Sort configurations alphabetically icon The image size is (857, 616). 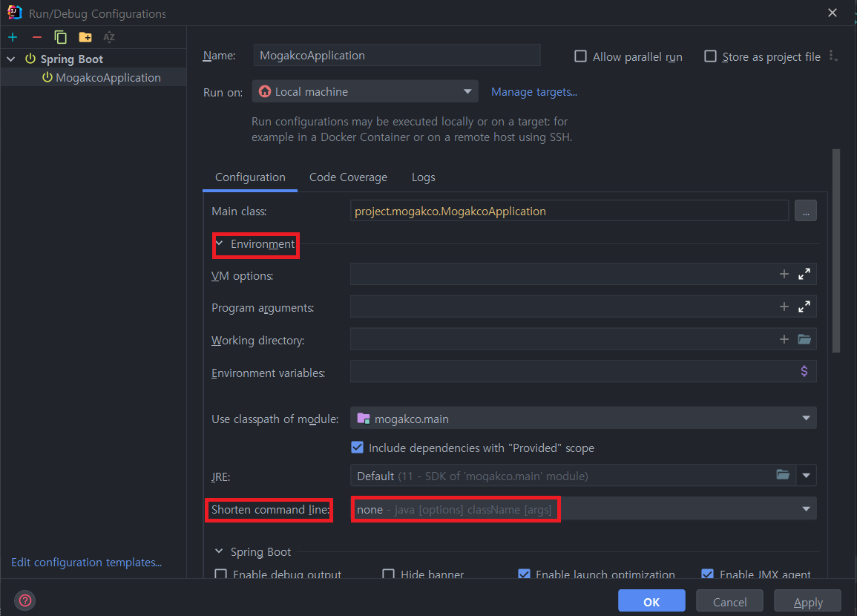109,37
